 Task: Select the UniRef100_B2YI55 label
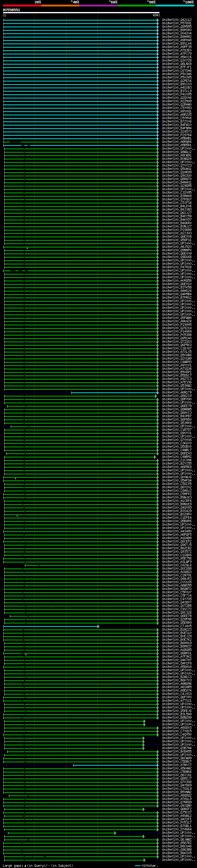pyautogui.click(x=177, y=464)
